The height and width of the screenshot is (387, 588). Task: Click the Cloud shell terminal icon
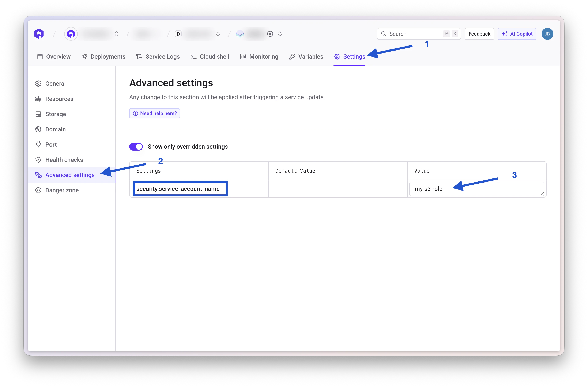click(193, 57)
